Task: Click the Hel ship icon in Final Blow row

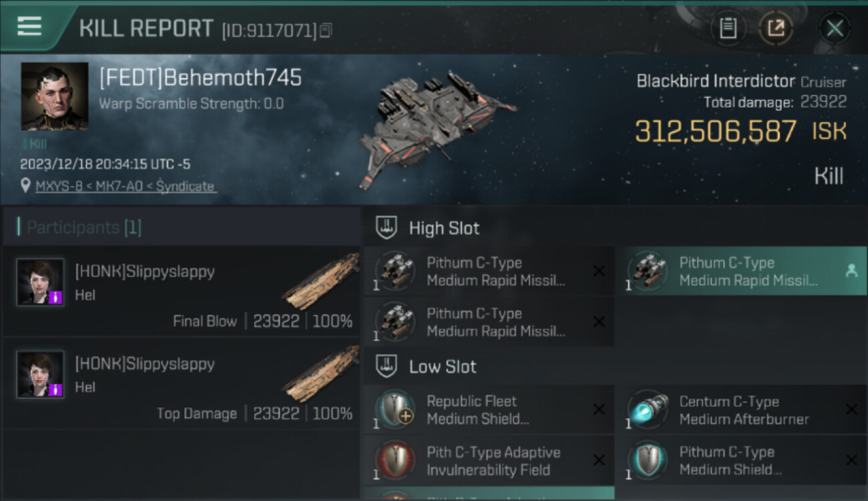Action: [320, 281]
